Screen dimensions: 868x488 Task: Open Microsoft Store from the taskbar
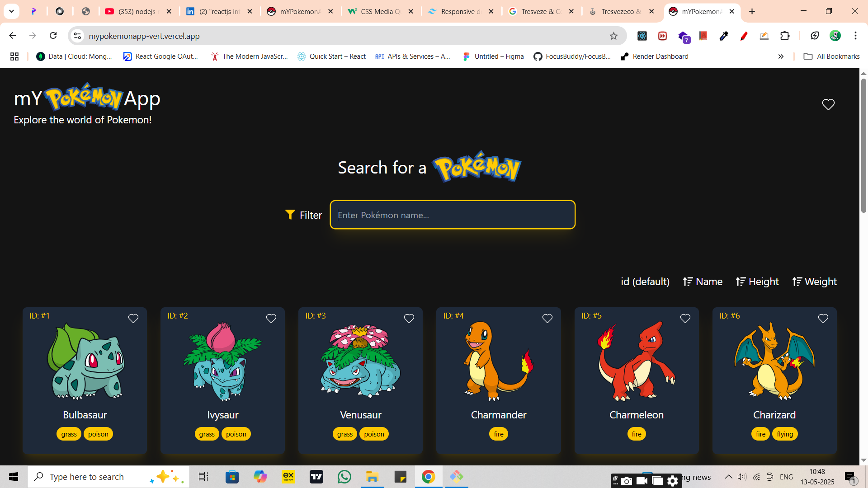coord(232,477)
